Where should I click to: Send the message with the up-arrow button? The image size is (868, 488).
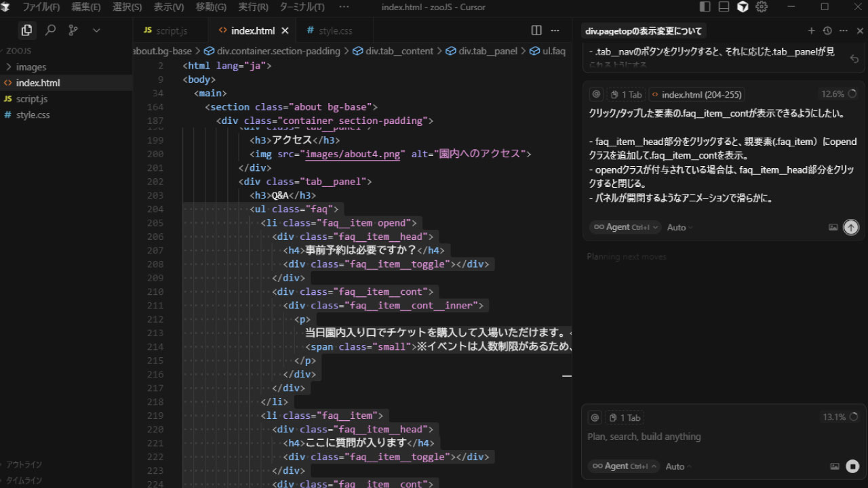[850, 228]
